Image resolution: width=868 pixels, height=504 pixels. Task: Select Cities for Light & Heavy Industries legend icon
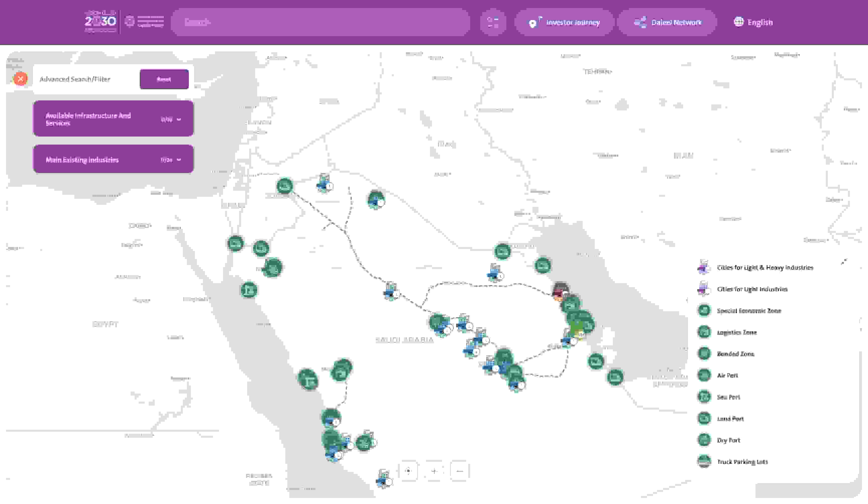(703, 268)
